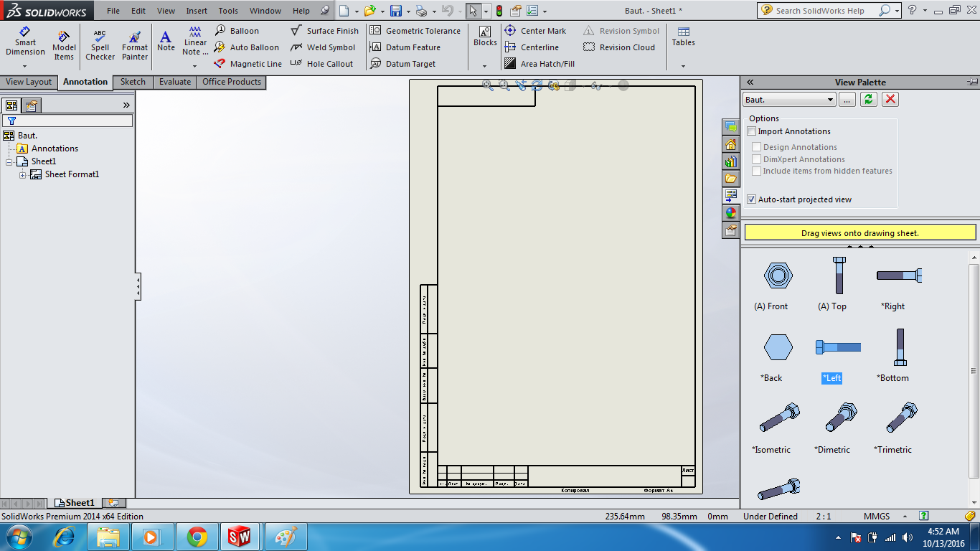980x551 pixels.
Task: Choose the Linear Note Pattern tool
Action: pyautogui.click(x=195, y=42)
